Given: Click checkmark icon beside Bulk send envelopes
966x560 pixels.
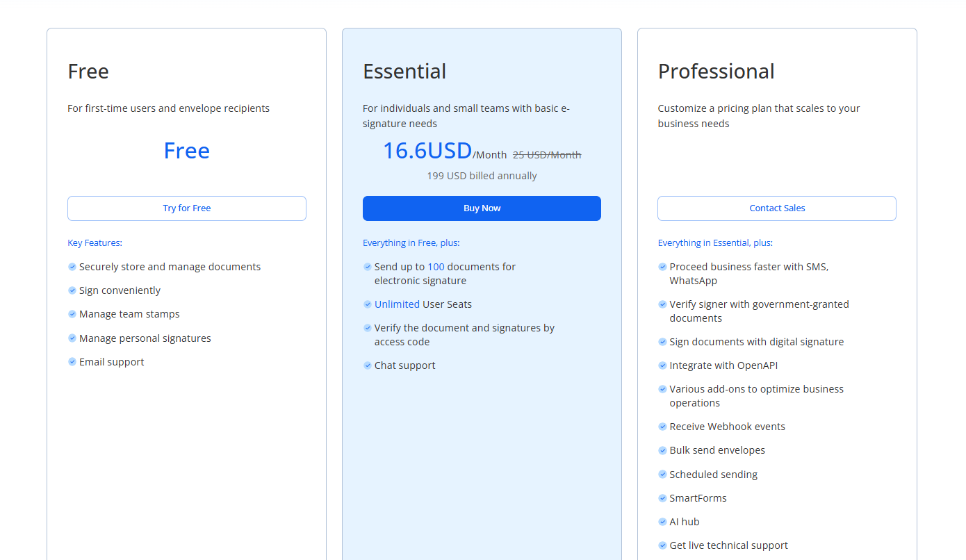Looking at the screenshot, I should [x=663, y=450].
